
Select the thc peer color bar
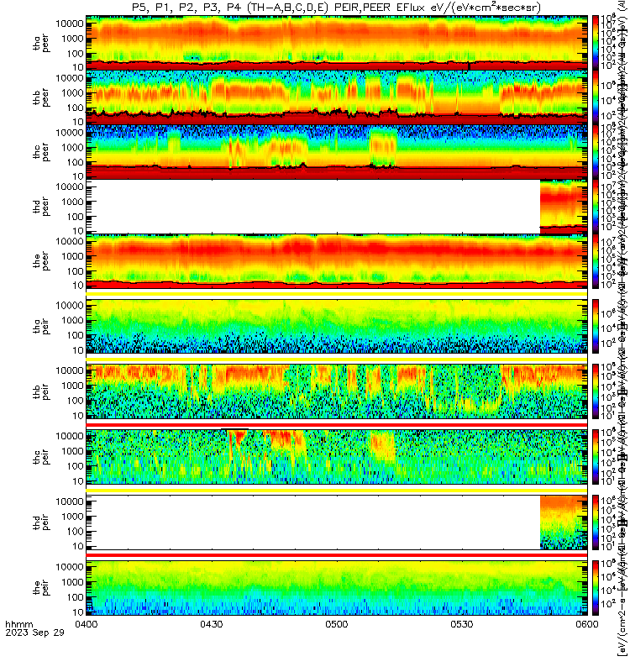pos(596,152)
